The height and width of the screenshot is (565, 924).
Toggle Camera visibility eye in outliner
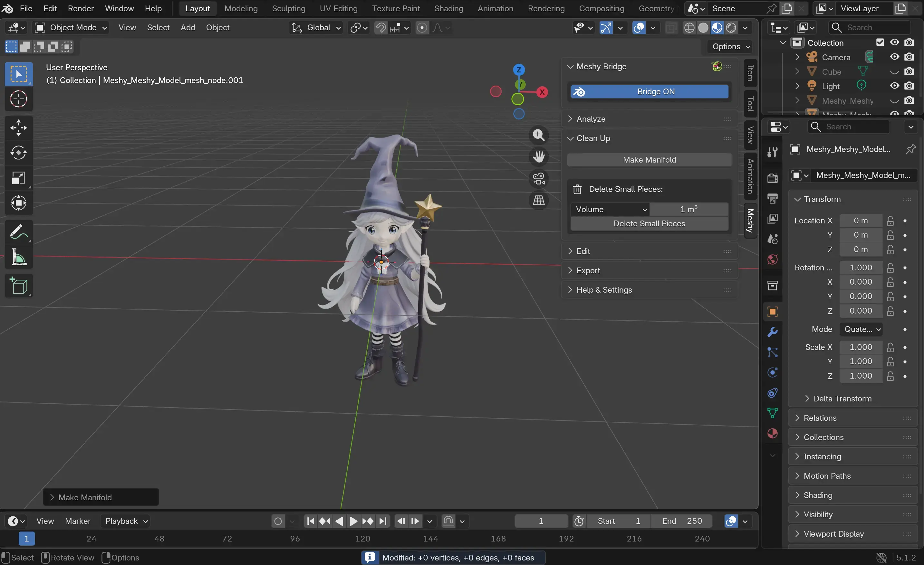point(895,57)
